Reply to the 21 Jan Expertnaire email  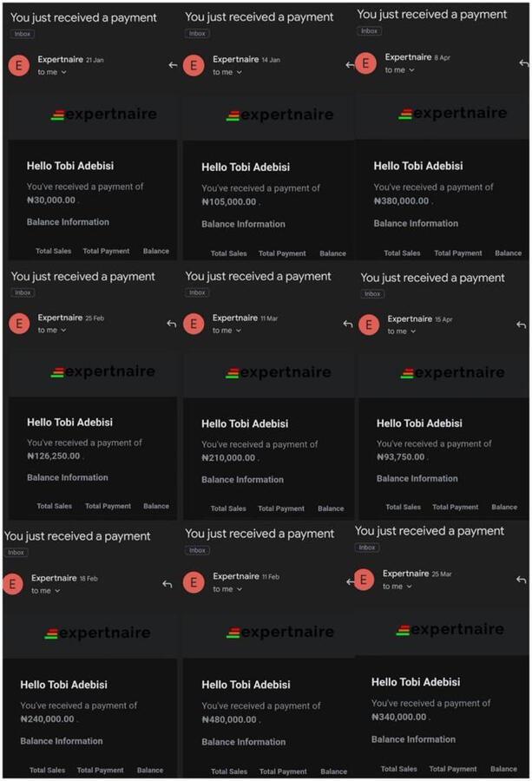[x=173, y=65]
